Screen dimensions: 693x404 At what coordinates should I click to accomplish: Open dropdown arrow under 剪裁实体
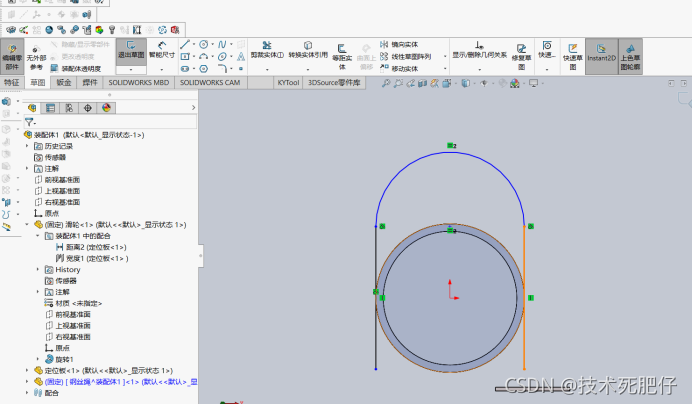[267, 69]
